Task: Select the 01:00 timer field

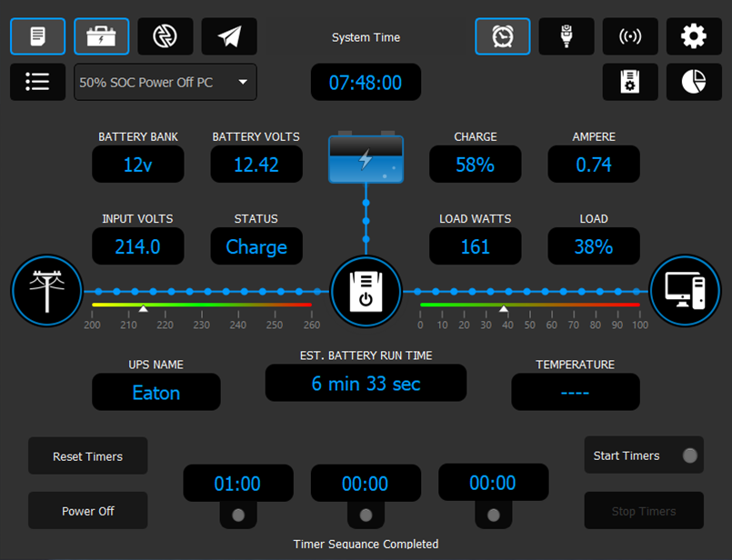Action: [x=237, y=483]
